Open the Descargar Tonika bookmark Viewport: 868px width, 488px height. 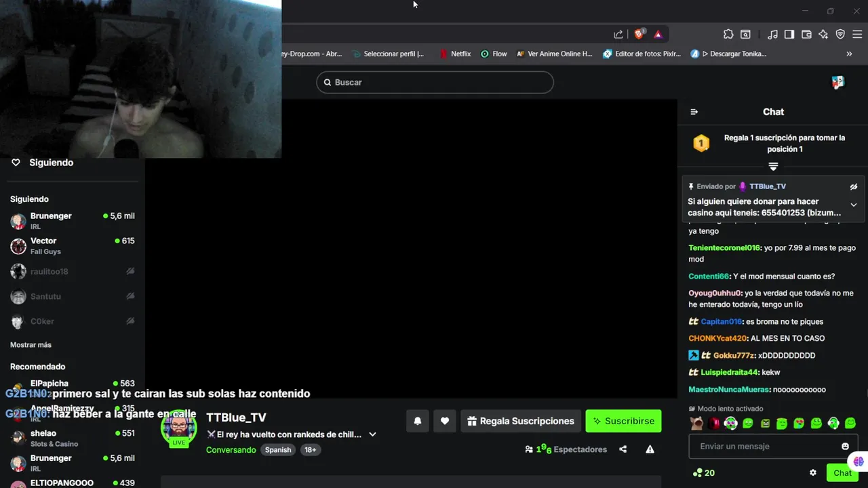click(728, 54)
